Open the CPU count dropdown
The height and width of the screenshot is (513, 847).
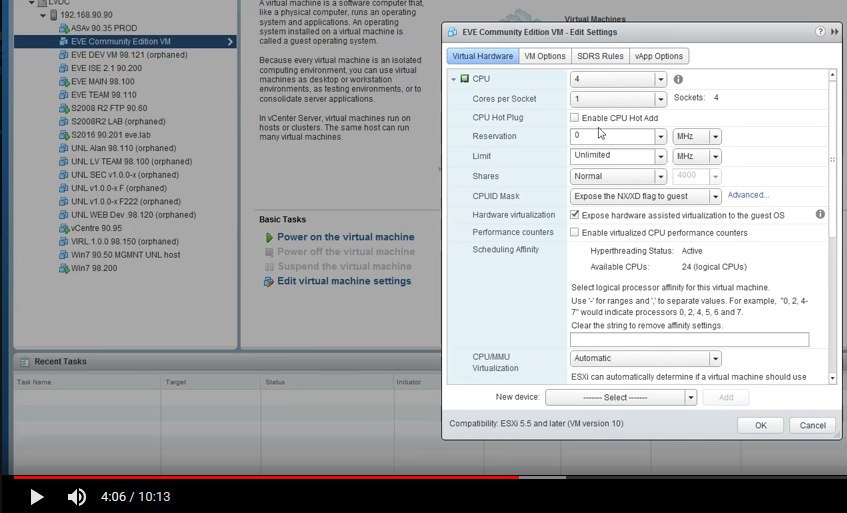[x=660, y=79]
